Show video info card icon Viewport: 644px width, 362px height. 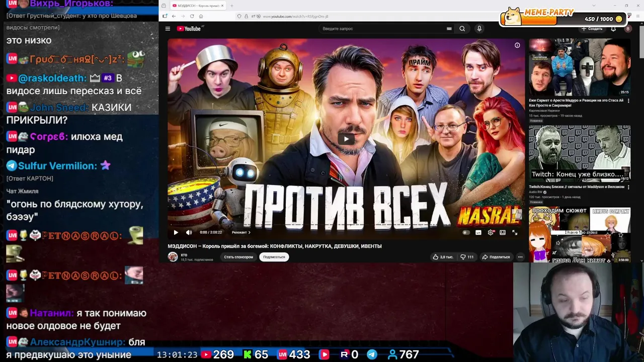pyautogui.click(x=517, y=45)
